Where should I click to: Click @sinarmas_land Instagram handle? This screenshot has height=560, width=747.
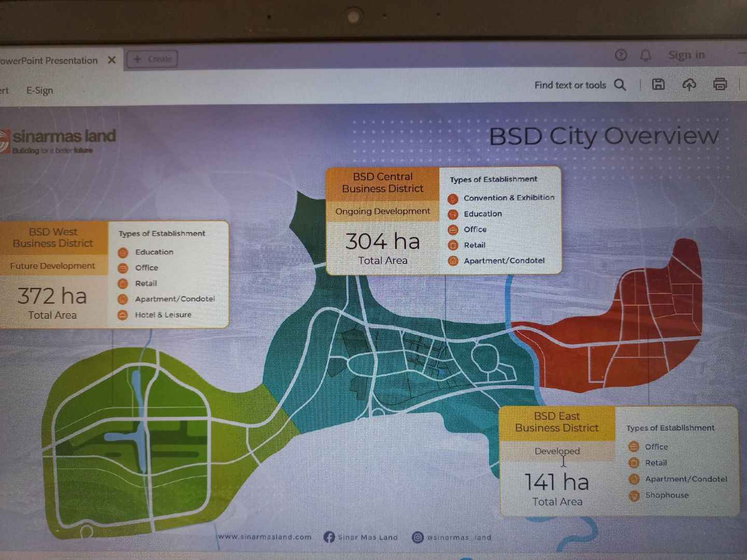[459, 538]
